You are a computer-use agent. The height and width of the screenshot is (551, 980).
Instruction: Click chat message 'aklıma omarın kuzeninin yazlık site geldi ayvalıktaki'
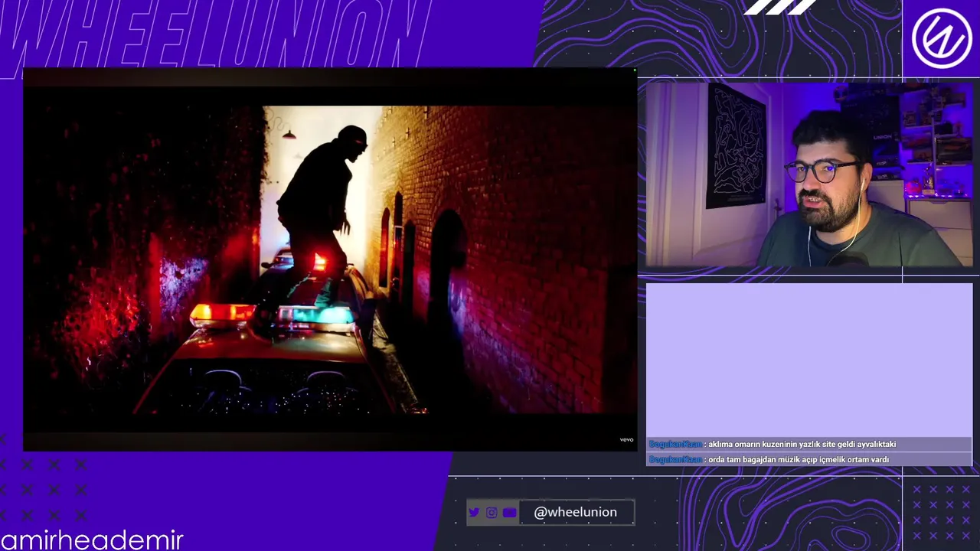pyautogui.click(x=802, y=444)
